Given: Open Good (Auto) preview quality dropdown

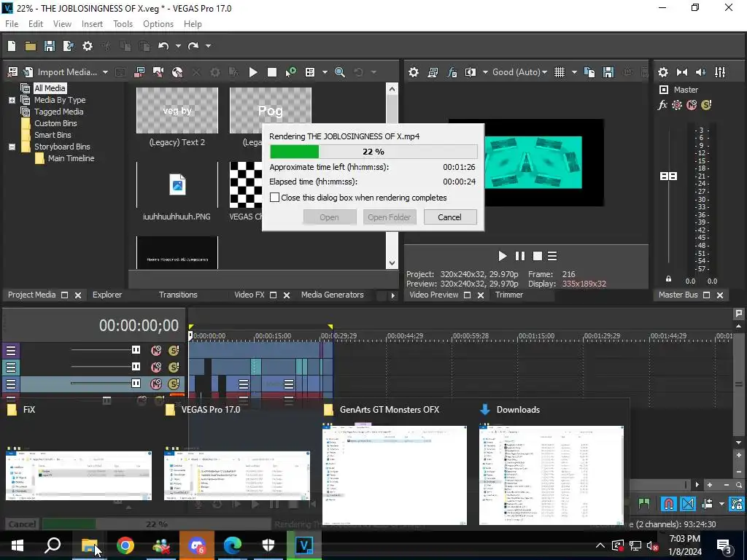Looking at the screenshot, I should (x=519, y=72).
